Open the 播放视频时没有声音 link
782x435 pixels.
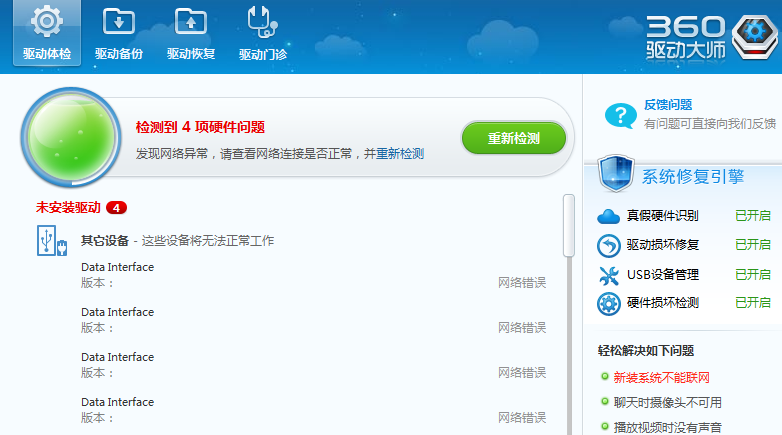tap(667, 427)
